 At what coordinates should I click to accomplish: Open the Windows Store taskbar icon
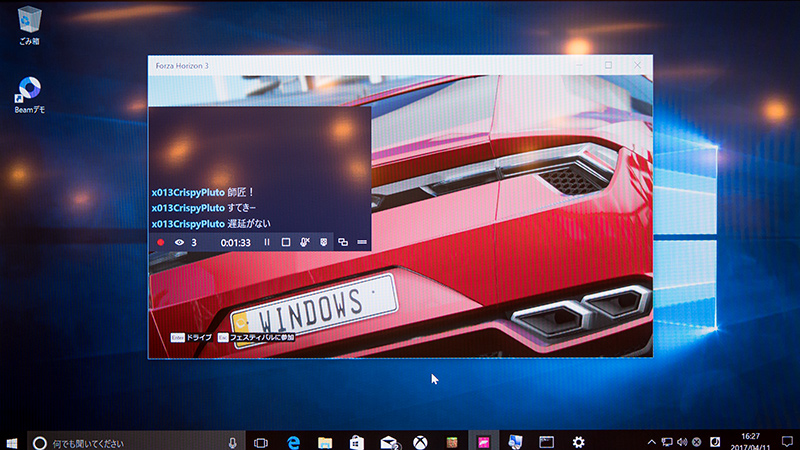357,442
